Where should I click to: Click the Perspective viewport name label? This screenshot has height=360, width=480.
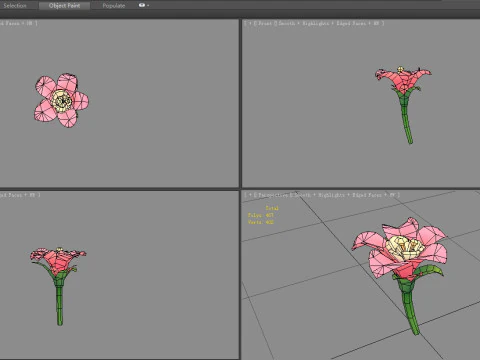(x=274, y=195)
